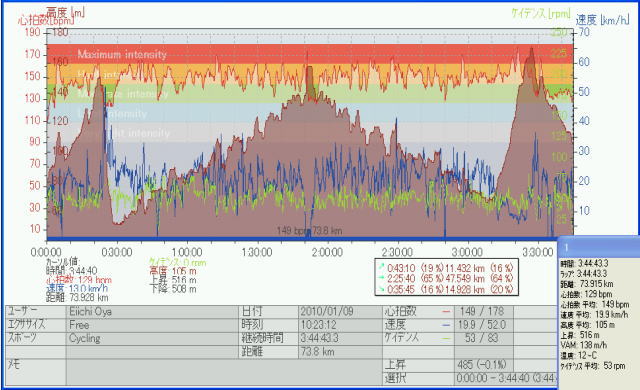
Task: Click the exercise value Free
Action: 79,325
